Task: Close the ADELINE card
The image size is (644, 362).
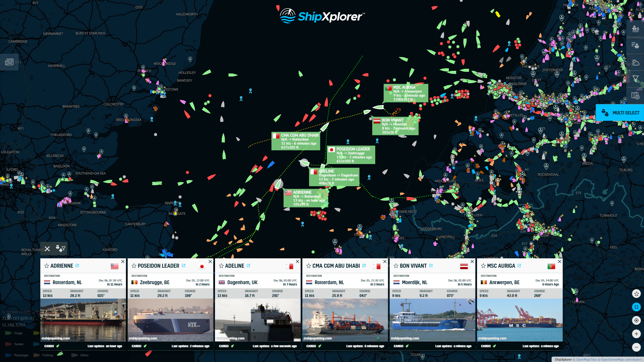Action: pos(298,261)
